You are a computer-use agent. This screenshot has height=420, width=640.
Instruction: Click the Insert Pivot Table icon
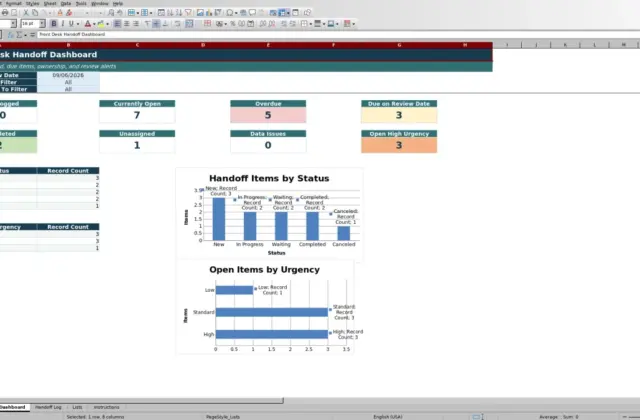coord(218,13)
